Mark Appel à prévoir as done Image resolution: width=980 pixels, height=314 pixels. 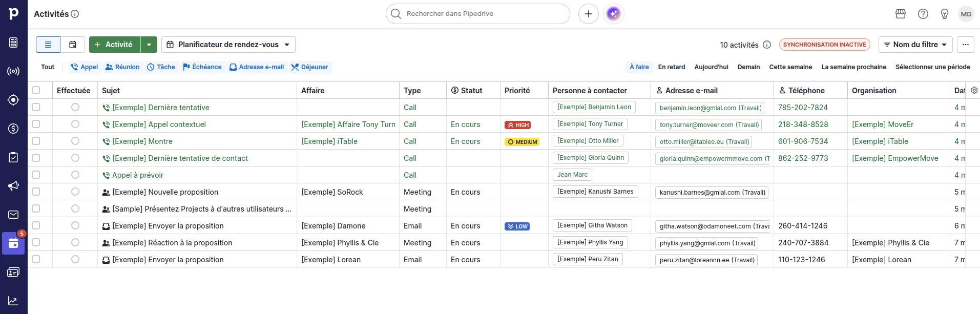(x=75, y=175)
